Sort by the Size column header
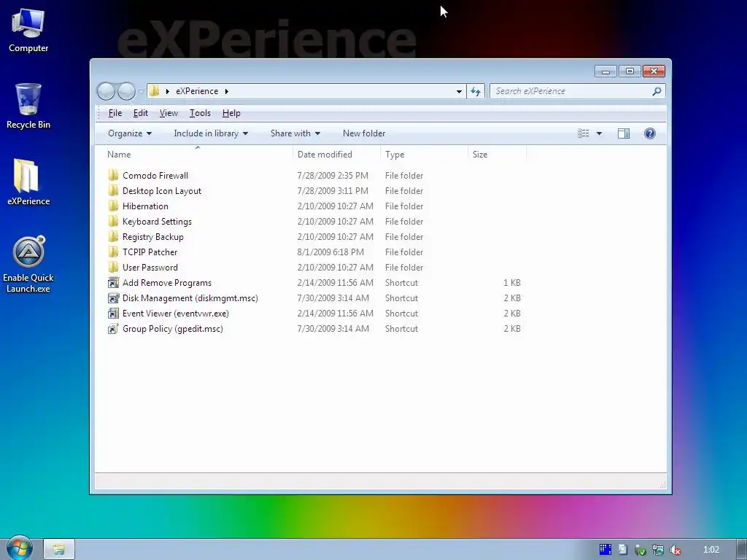The image size is (747, 560). tap(497, 155)
